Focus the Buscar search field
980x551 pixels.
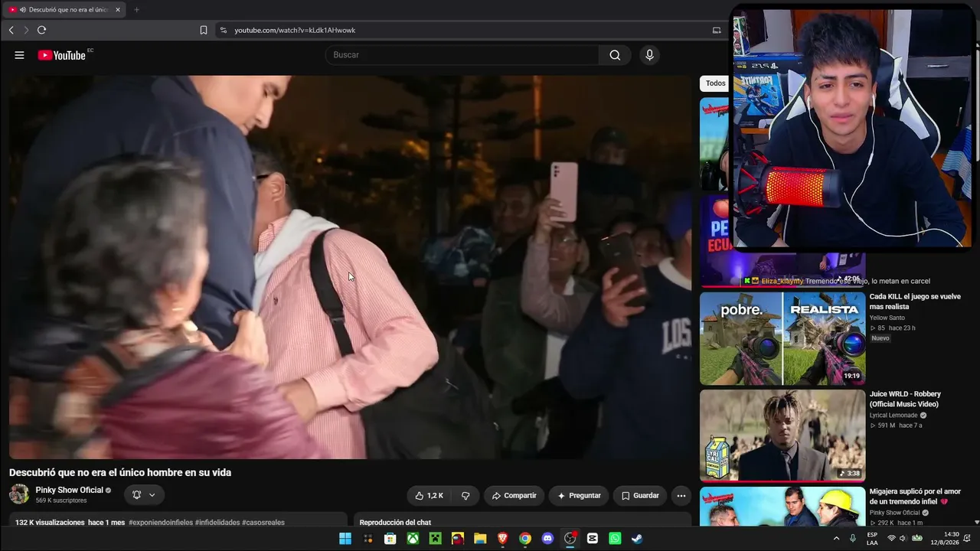pyautogui.click(x=462, y=55)
